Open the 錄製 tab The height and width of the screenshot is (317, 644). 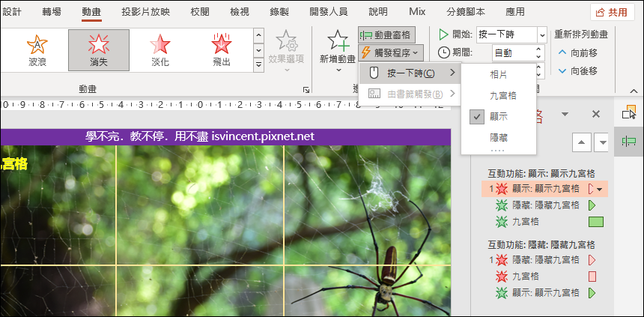(x=279, y=12)
